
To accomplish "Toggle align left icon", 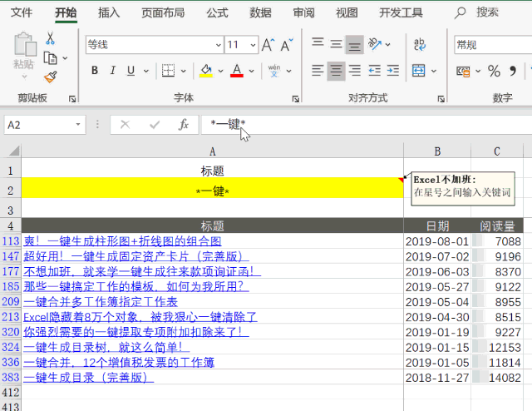I will coord(318,71).
